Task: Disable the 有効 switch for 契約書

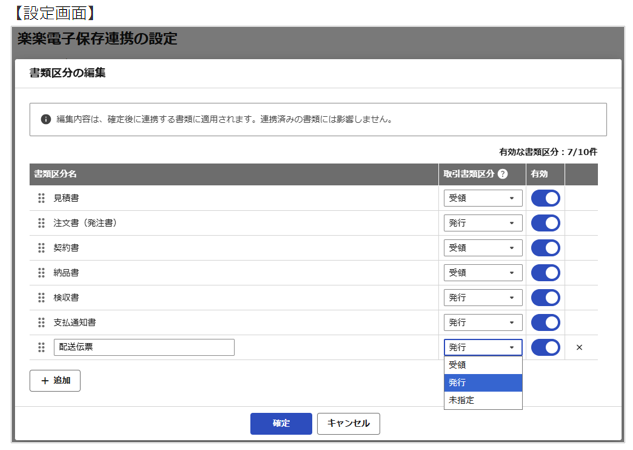Action: pyautogui.click(x=545, y=248)
